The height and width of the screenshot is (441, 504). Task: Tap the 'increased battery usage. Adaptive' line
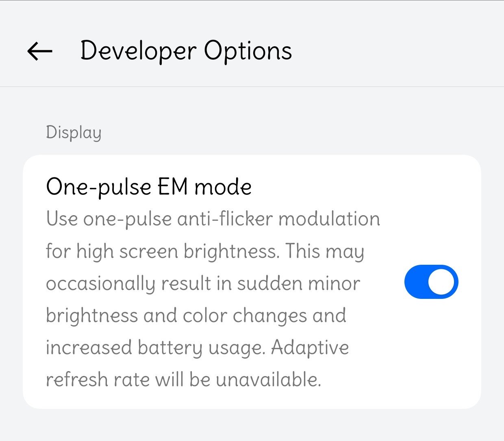(x=197, y=348)
